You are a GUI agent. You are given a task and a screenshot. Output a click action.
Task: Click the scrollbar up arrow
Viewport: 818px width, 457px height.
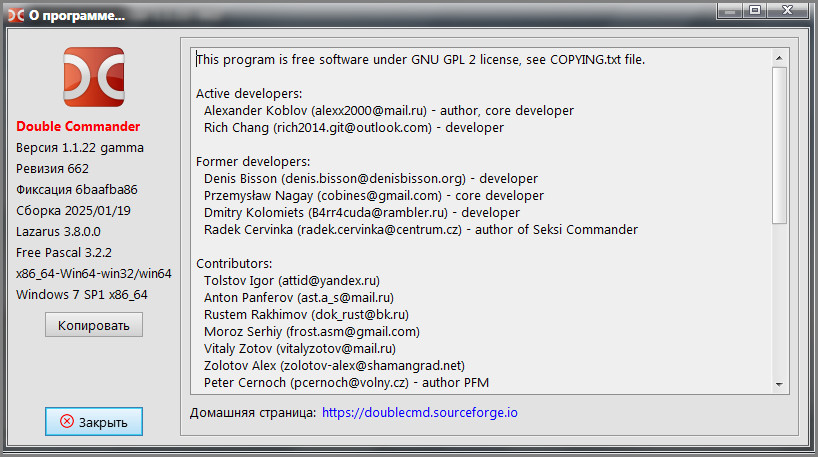[779, 58]
